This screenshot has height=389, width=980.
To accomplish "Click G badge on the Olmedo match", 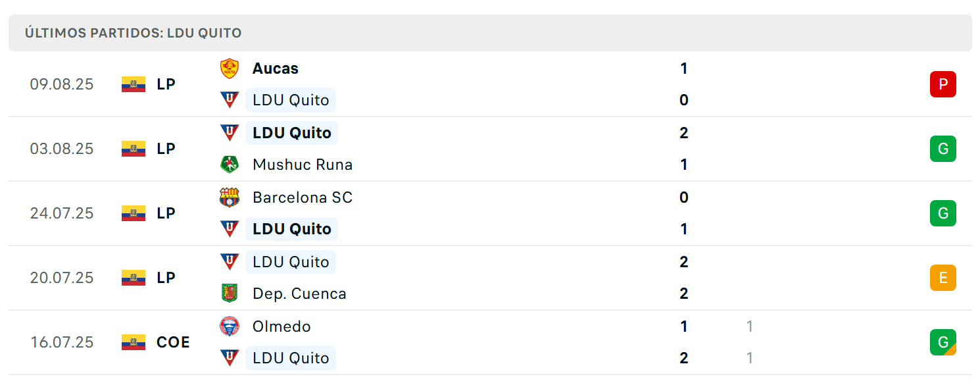I will (943, 342).
